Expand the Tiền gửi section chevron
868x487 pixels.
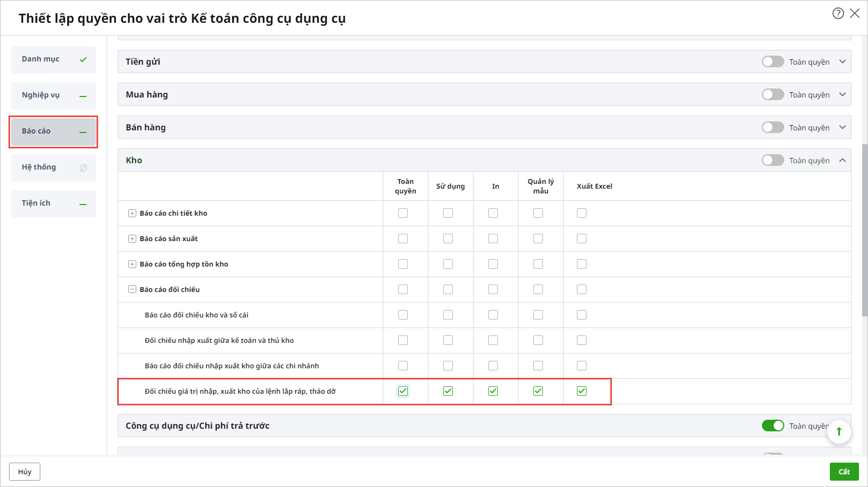pyautogui.click(x=843, y=62)
